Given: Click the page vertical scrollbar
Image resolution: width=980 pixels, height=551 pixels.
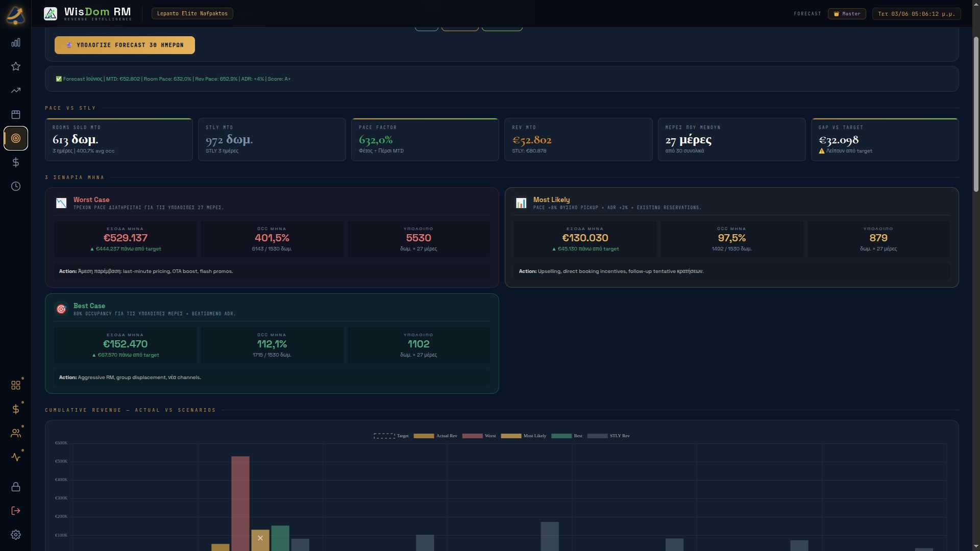Looking at the screenshot, I should pos(976,115).
